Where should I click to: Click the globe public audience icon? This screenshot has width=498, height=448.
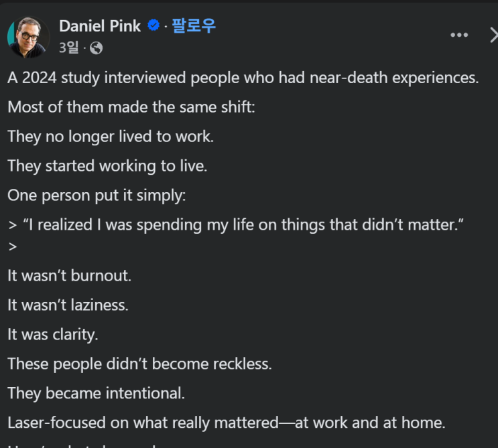click(96, 48)
